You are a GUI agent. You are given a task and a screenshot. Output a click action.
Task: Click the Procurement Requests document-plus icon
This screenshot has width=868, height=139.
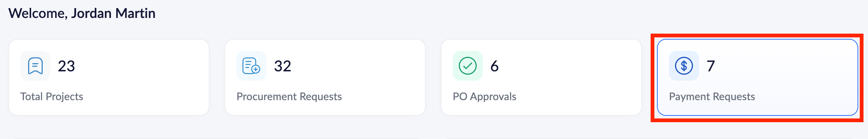pyautogui.click(x=251, y=66)
